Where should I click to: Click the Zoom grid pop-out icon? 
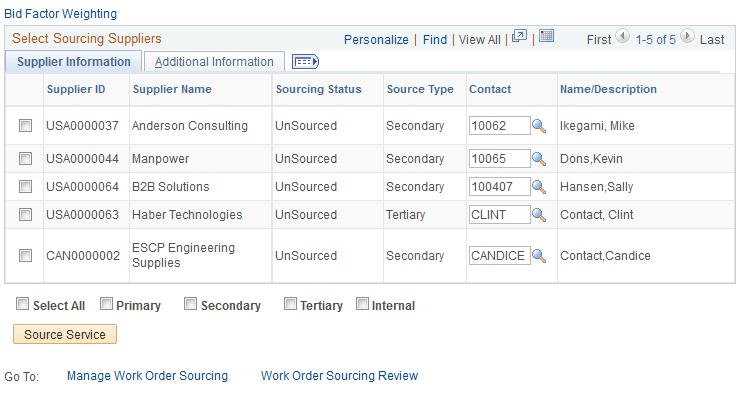coord(519,36)
